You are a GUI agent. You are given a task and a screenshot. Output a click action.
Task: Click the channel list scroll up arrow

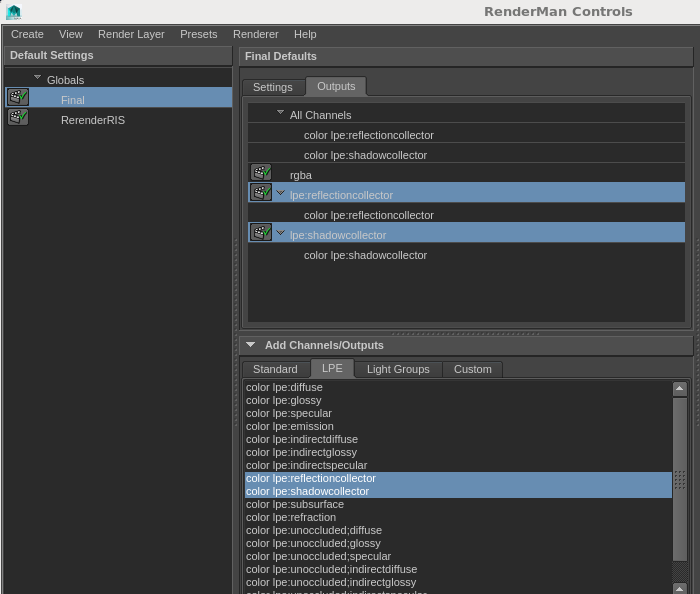tap(680, 389)
